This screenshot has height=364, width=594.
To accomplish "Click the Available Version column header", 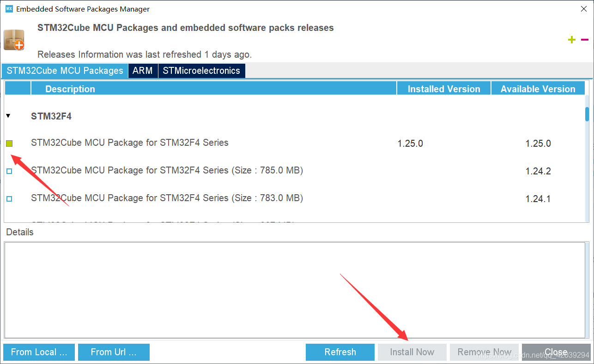I will [538, 89].
